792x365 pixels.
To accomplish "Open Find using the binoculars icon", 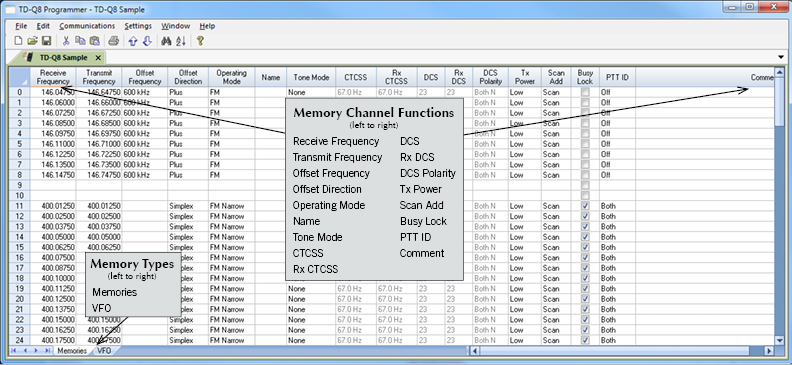I will (166, 41).
